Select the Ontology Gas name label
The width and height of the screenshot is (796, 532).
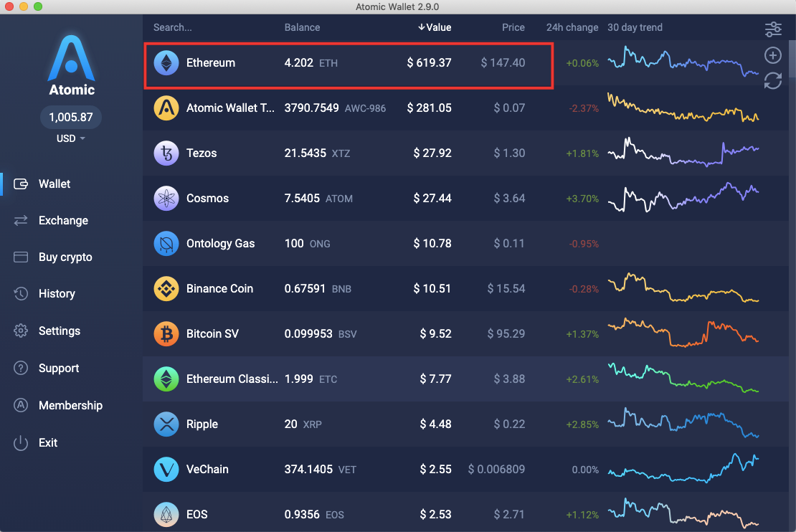point(220,244)
